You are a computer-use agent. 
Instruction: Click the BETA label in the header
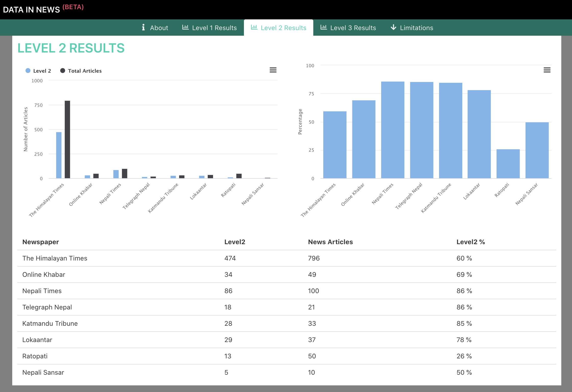click(73, 7)
